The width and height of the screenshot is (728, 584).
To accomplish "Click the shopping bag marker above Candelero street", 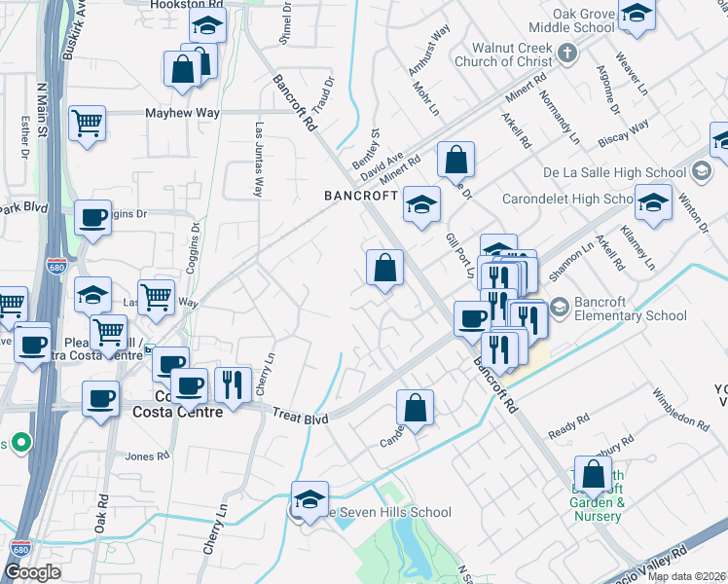I will (415, 408).
